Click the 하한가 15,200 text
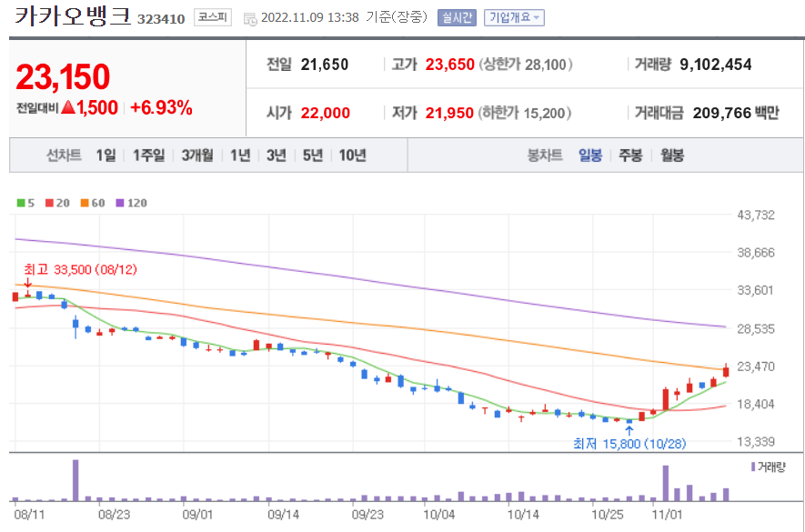 coord(525,113)
